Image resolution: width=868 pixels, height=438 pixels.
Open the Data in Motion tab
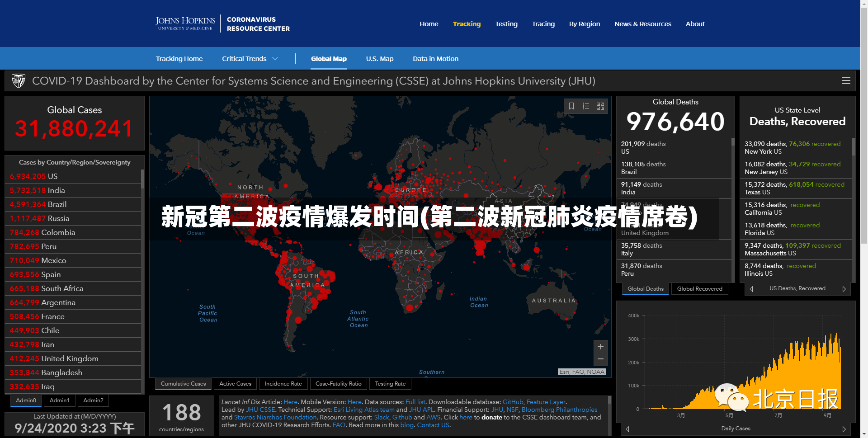pyautogui.click(x=435, y=59)
